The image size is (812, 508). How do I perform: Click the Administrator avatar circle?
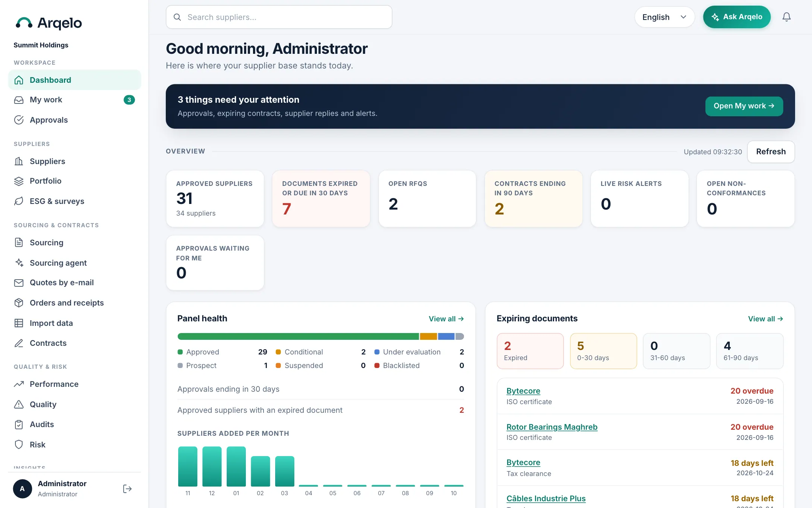[x=23, y=489]
